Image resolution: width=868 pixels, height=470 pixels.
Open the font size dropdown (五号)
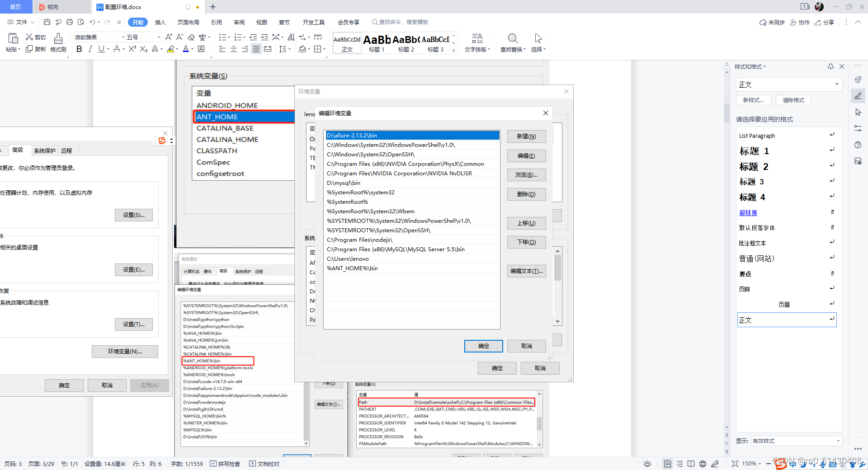click(x=158, y=37)
